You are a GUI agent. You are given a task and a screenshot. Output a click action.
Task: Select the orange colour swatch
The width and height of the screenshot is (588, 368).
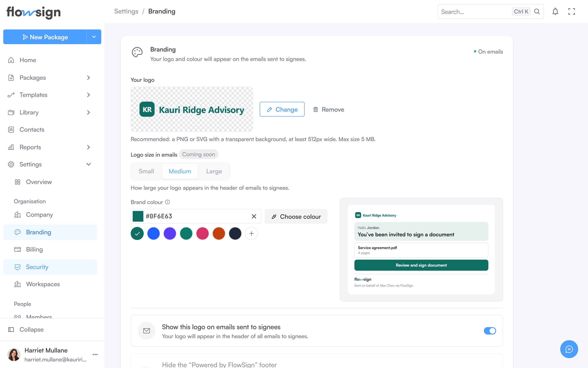coord(219,233)
